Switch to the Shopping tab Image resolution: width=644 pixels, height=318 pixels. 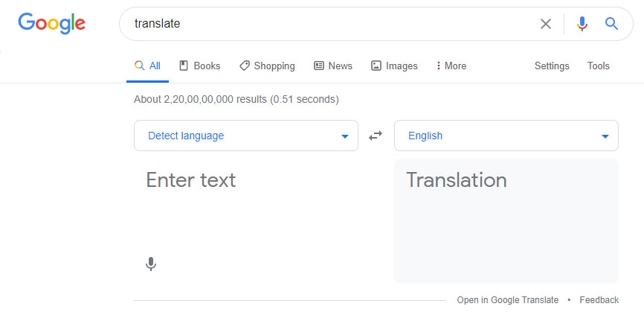coord(267,66)
